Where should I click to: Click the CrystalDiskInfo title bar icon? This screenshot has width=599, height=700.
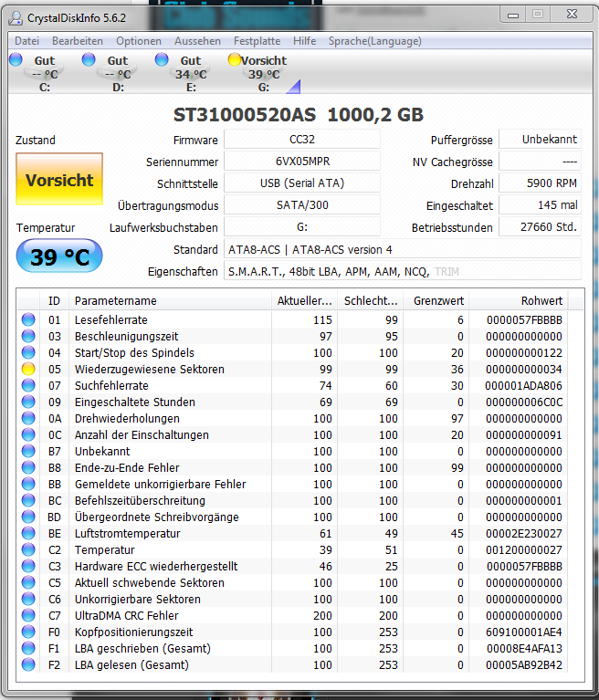click(x=16, y=18)
